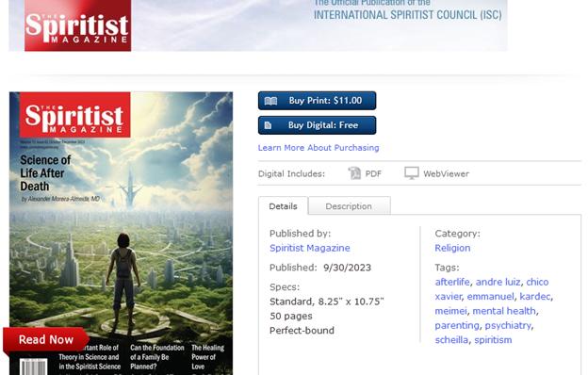Click the WebViewer monitor icon
588x375 pixels.
(x=412, y=173)
